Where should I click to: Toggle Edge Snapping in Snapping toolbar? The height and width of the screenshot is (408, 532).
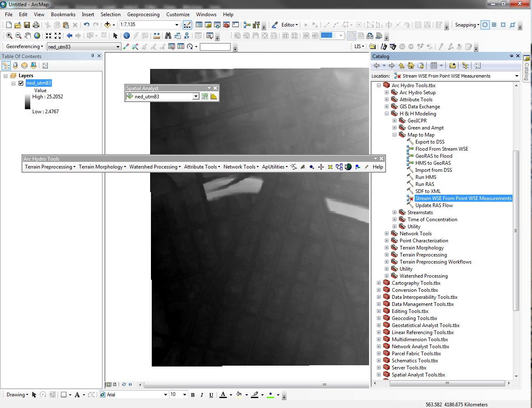point(513,25)
